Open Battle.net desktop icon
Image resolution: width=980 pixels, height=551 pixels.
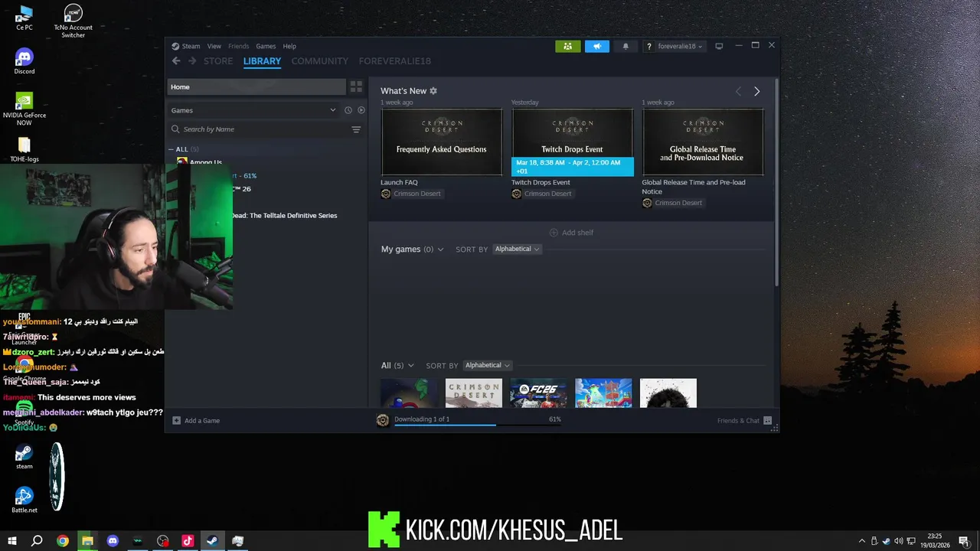click(x=24, y=500)
